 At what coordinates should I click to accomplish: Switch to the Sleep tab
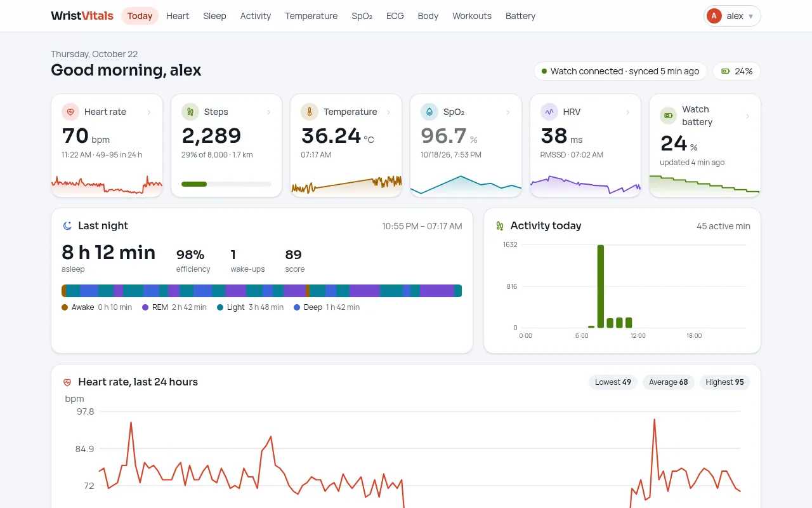pos(214,16)
